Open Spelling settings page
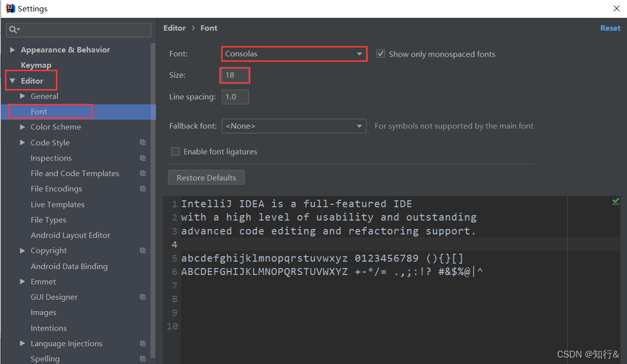Screen dimensions: 627x364 45,359
